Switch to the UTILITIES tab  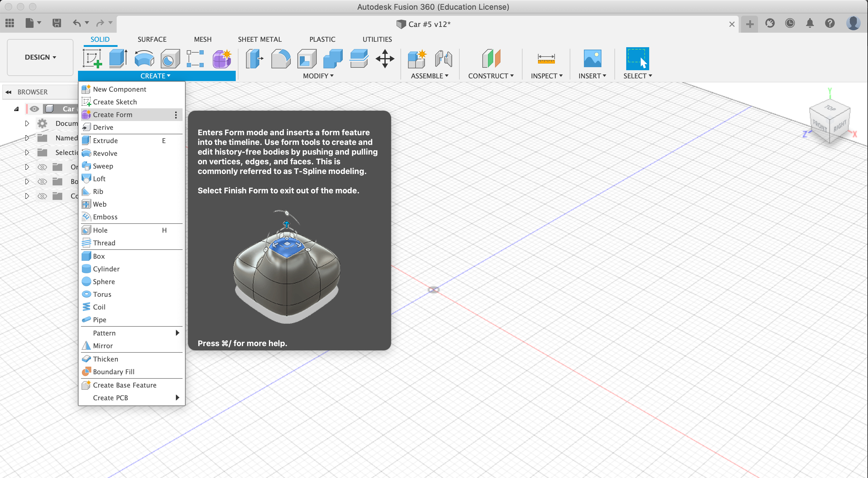click(377, 39)
